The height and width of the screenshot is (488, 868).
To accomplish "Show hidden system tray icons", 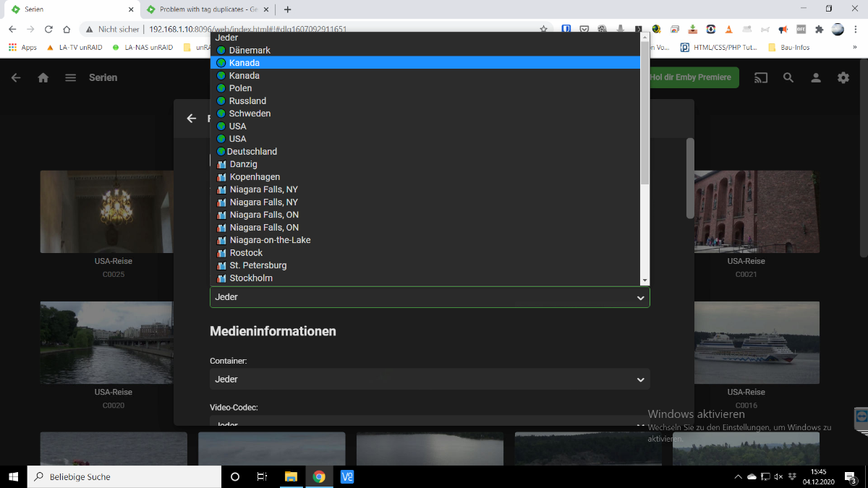I will coord(738,477).
